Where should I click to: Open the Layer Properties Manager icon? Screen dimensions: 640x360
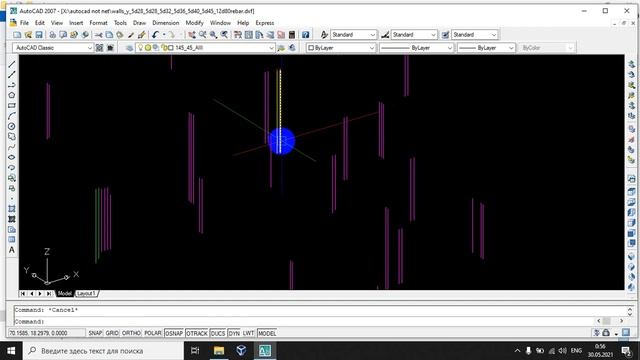[x=129, y=48]
